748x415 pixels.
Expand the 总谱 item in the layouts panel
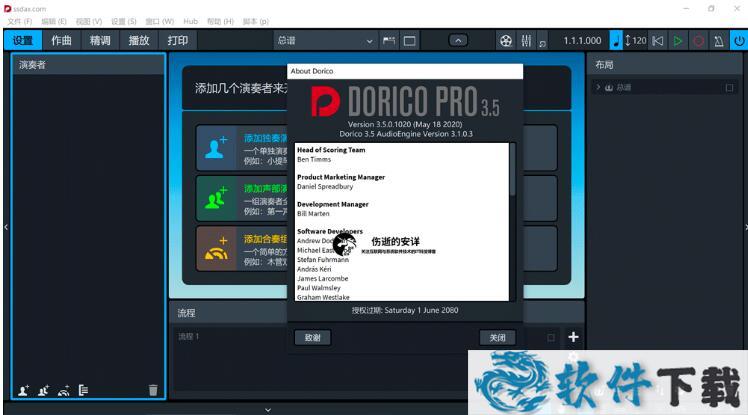(x=598, y=88)
